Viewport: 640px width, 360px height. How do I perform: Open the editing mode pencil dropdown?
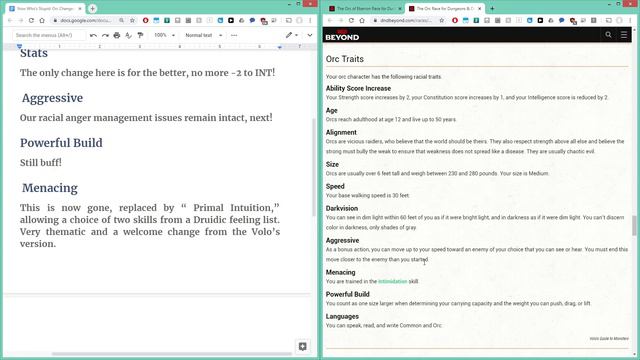[x=291, y=36]
